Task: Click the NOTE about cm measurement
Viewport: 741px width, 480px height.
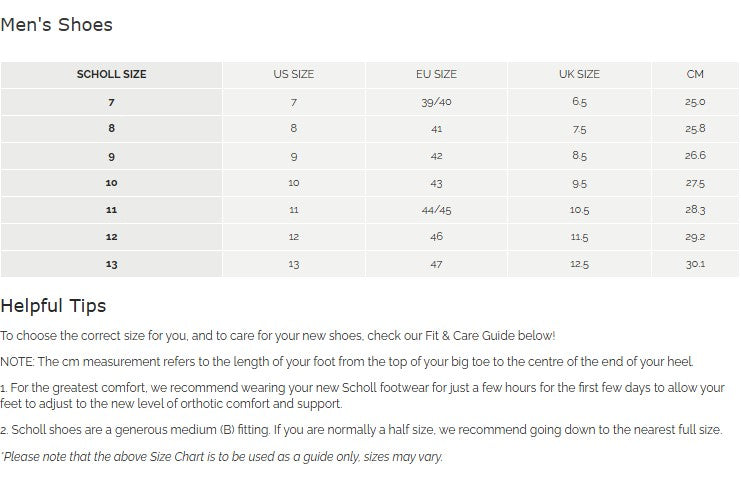Action: click(x=347, y=362)
